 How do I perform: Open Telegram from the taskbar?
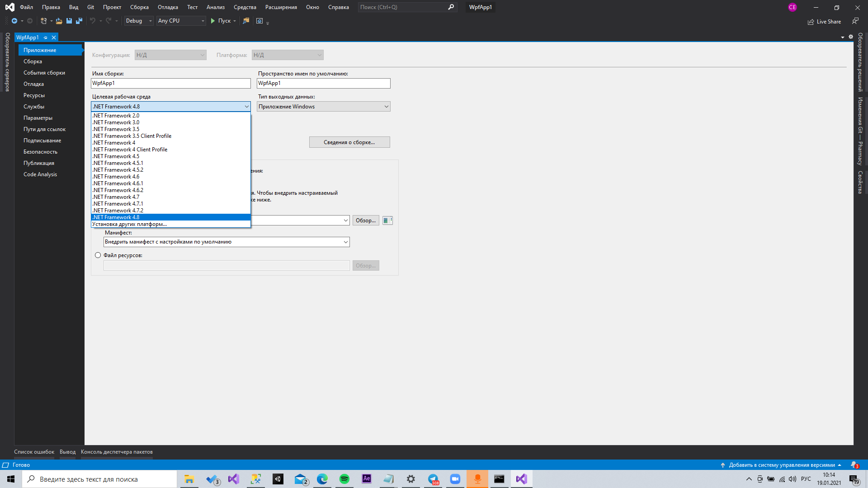coord(433,479)
